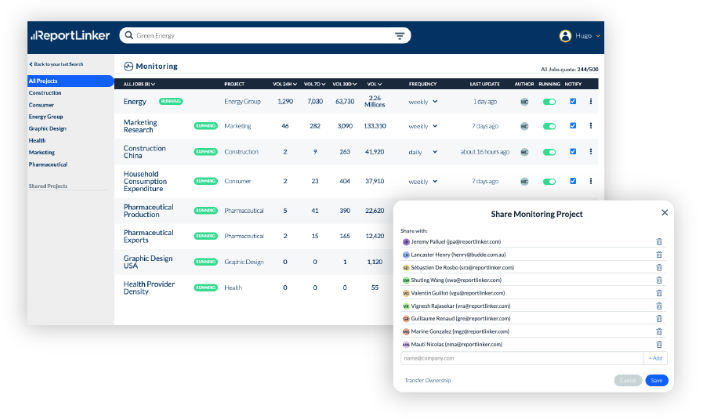Open Hugo account menu chevron
Viewport: 716px width, 419px height.
[598, 36]
